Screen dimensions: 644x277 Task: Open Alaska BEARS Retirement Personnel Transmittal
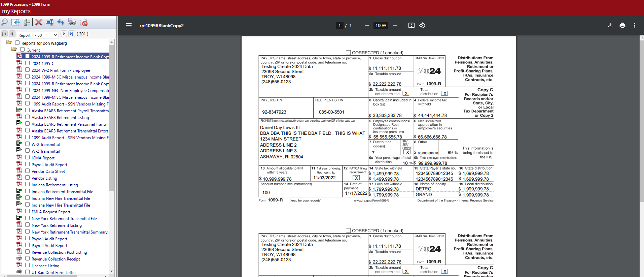tap(70, 124)
